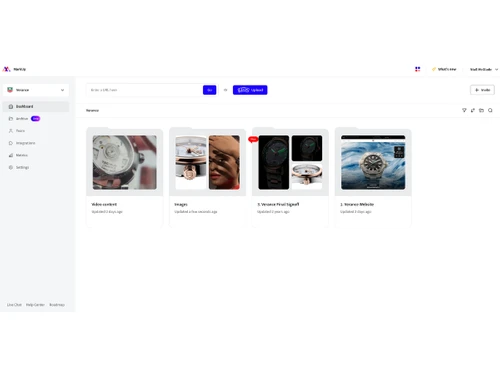Click the Dashboard sidebar icon
The height and width of the screenshot is (375, 500).
[11, 107]
